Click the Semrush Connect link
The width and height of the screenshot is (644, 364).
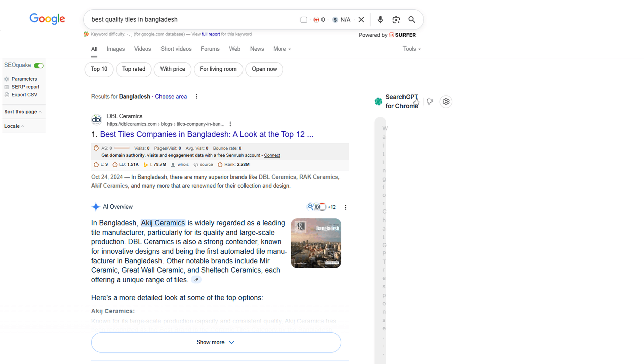pos(272,155)
